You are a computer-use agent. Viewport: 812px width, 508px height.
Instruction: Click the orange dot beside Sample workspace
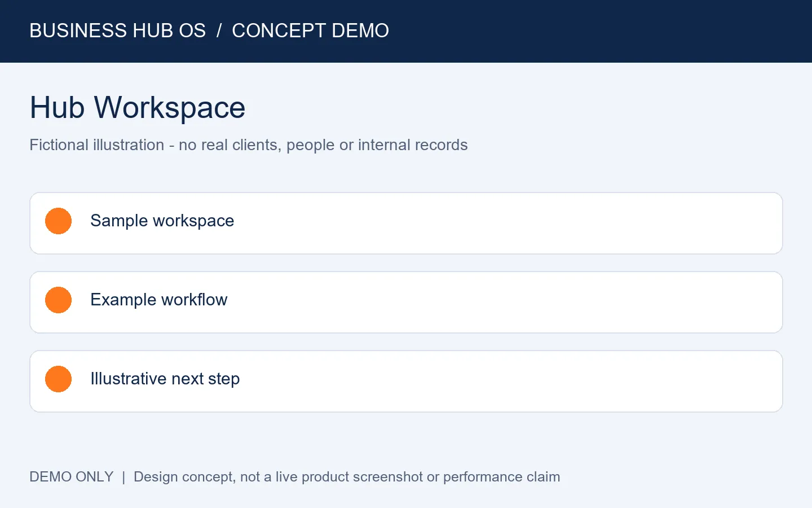58,221
